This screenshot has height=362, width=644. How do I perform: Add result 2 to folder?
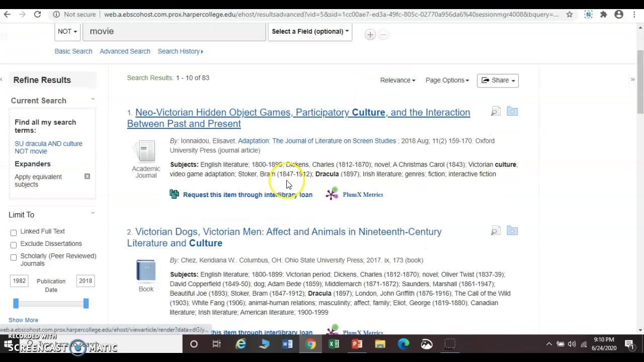[x=512, y=231]
